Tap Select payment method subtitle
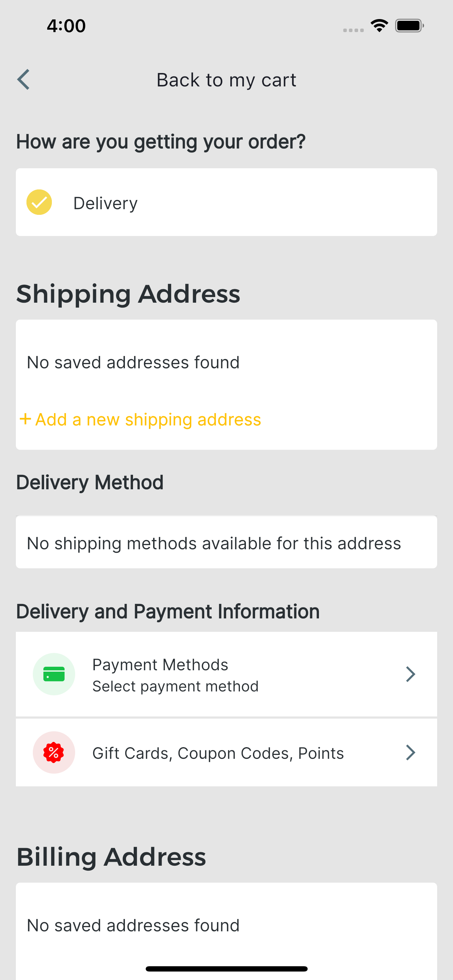The width and height of the screenshot is (453, 980). [x=175, y=686]
